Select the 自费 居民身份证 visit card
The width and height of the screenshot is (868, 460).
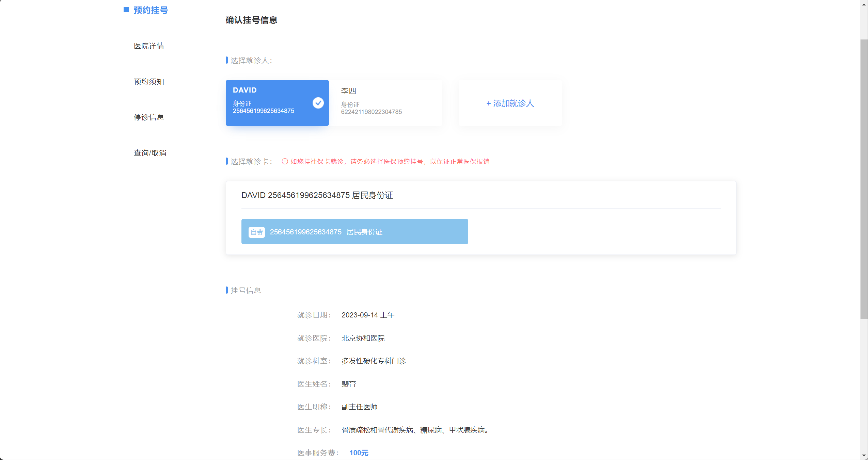click(354, 232)
